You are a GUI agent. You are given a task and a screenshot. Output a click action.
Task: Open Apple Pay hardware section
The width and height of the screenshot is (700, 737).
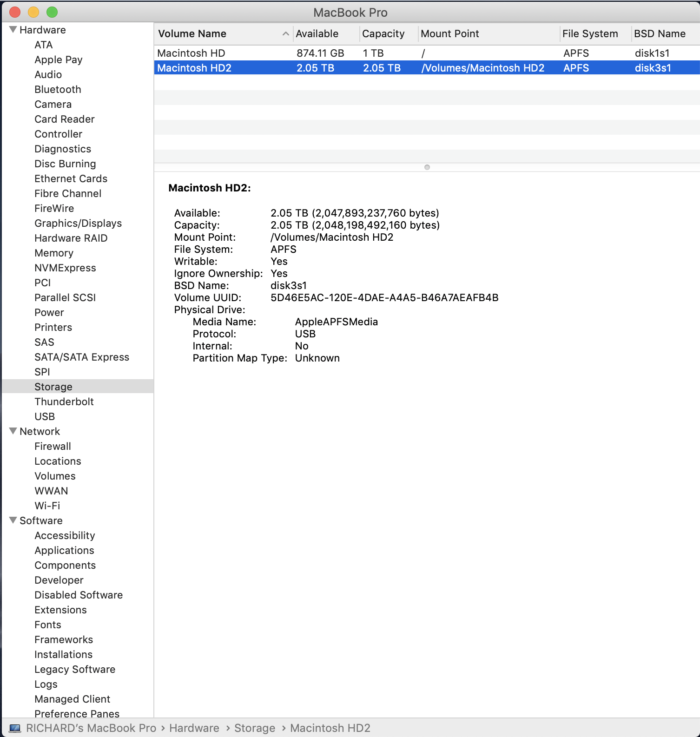(59, 59)
